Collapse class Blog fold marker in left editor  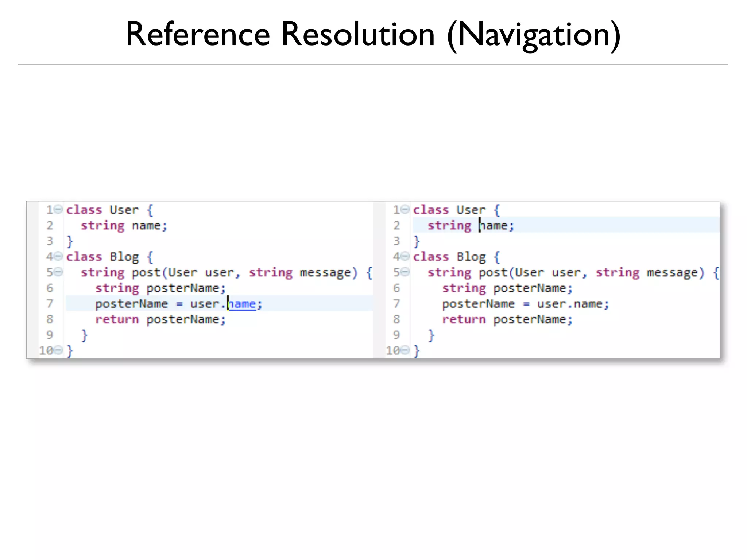(58, 256)
